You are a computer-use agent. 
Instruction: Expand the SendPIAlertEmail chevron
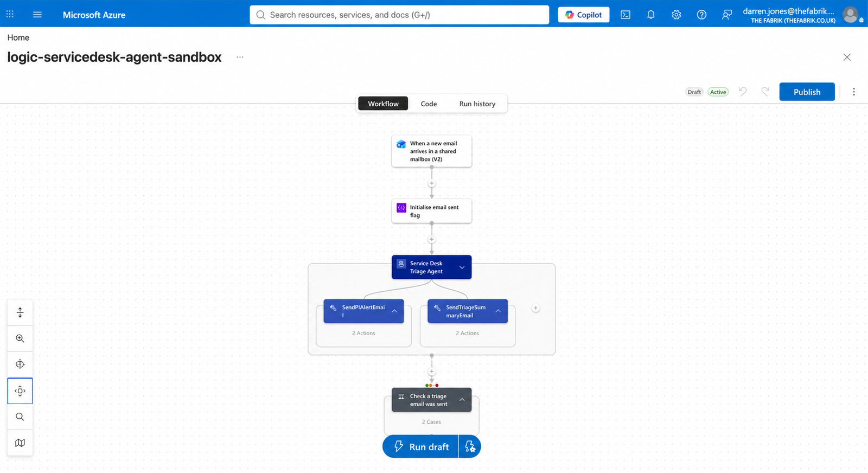click(394, 311)
